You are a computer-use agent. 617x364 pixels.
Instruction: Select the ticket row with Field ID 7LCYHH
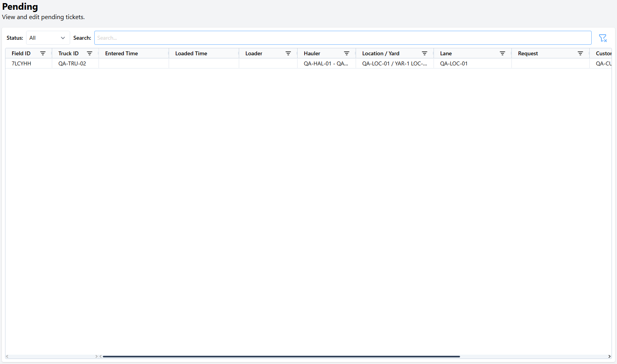coord(21,63)
